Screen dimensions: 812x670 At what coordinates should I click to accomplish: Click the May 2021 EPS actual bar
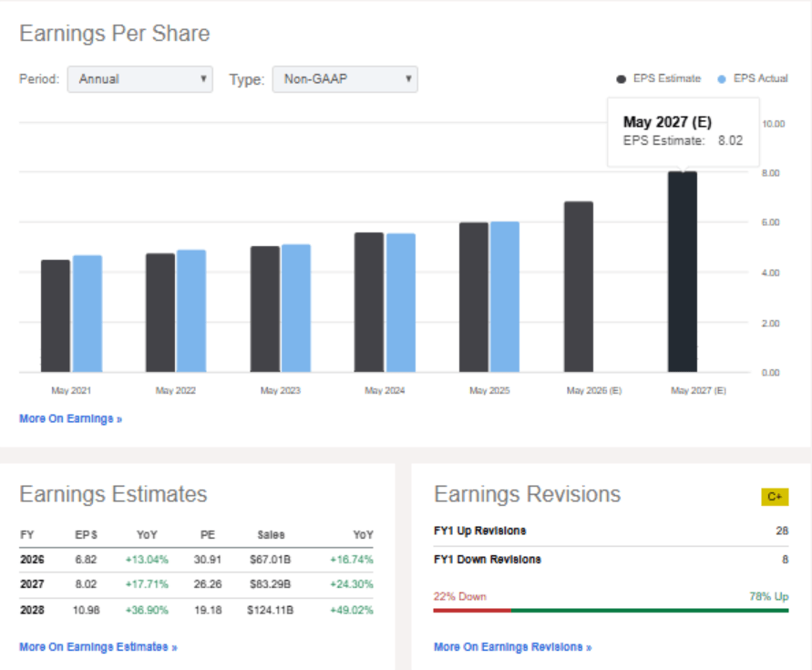[87, 314]
